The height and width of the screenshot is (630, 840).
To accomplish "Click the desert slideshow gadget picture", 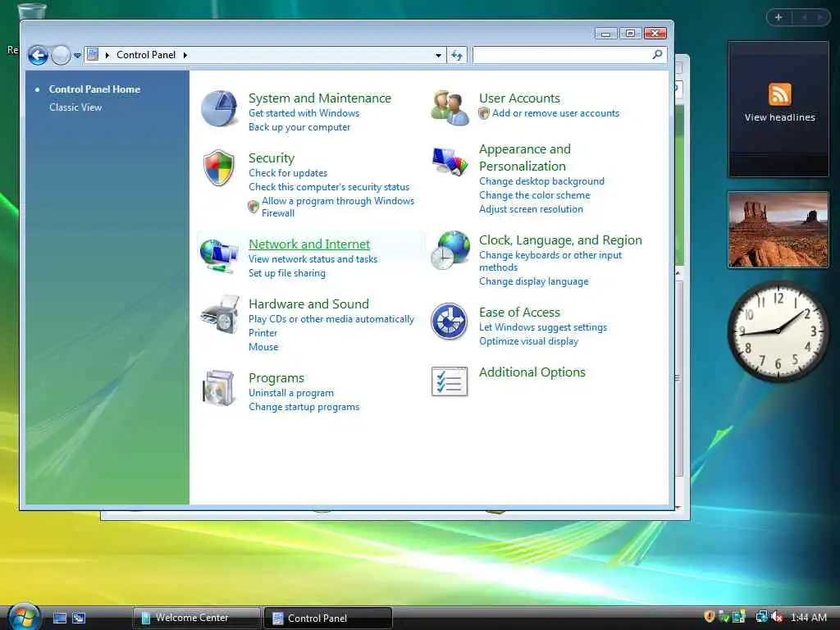I will pyautogui.click(x=778, y=230).
